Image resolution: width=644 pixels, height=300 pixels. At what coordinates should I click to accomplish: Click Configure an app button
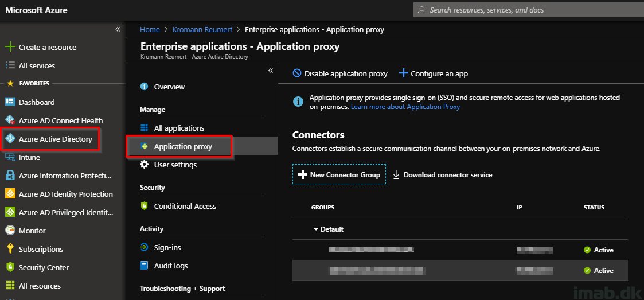click(434, 73)
